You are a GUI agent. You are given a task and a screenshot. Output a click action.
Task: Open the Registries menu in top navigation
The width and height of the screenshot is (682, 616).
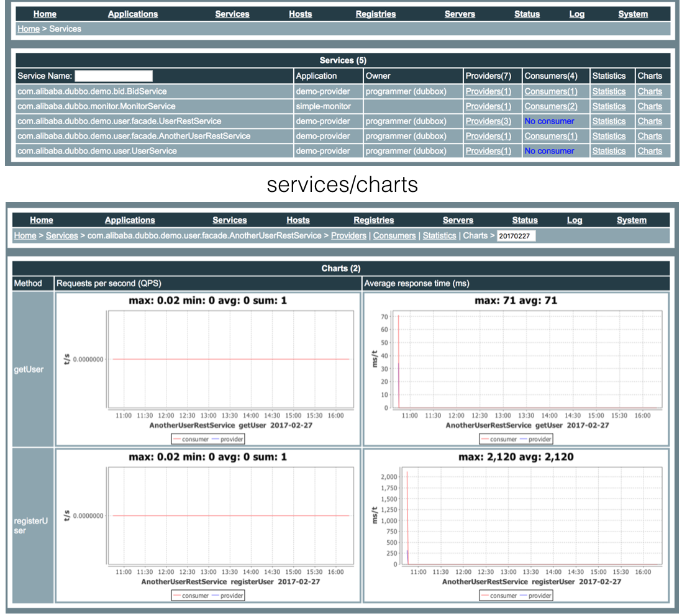tap(375, 14)
